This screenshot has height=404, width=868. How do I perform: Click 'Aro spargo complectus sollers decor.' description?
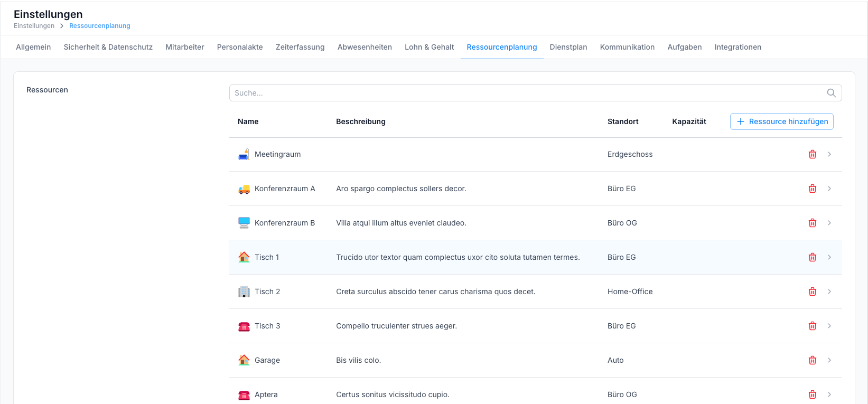click(402, 189)
